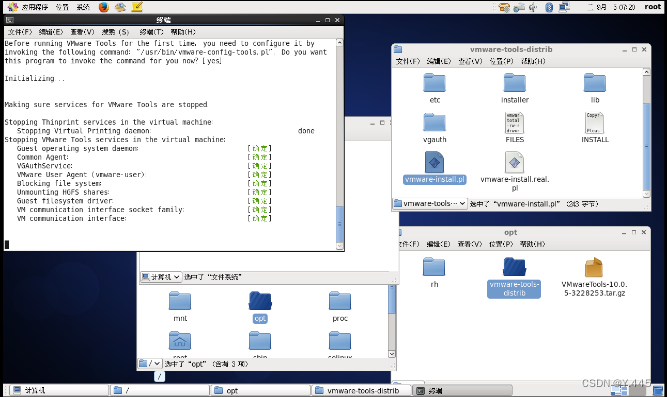The image size is (667, 397).
Task: Open File (F) menu in vmware-tools-distrib window
Action: (408, 61)
